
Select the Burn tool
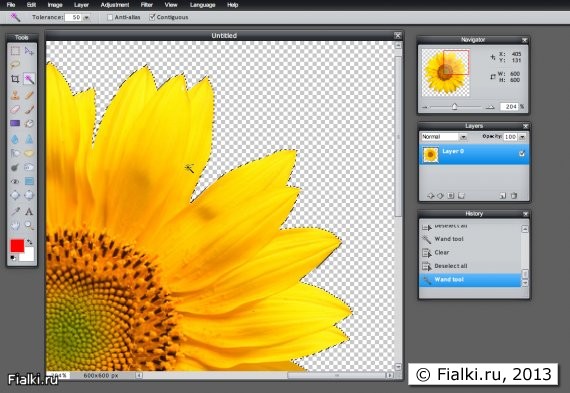coord(29,167)
